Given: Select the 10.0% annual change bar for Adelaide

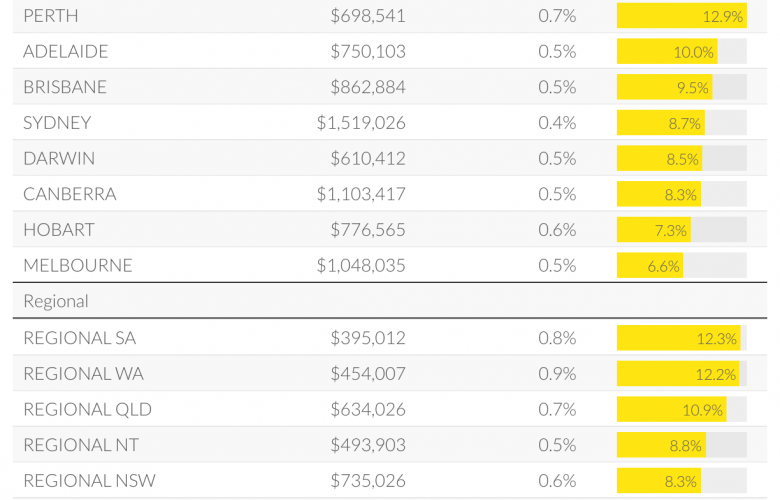Looking at the screenshot, I should point(667,52).
